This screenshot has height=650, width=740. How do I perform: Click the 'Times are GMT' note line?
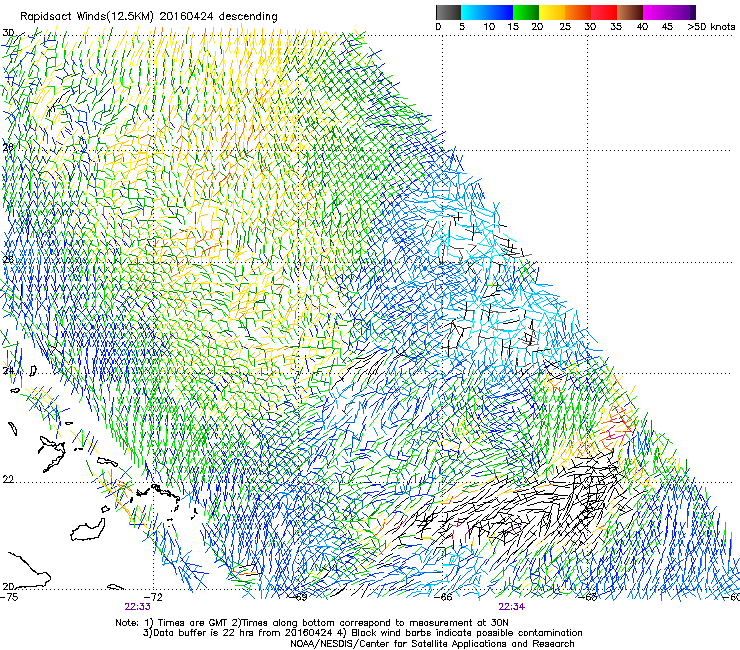tap(311, 623)
